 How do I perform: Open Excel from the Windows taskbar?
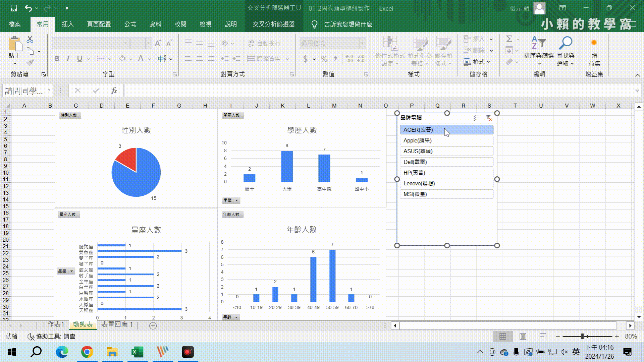(x=137, y=352)
